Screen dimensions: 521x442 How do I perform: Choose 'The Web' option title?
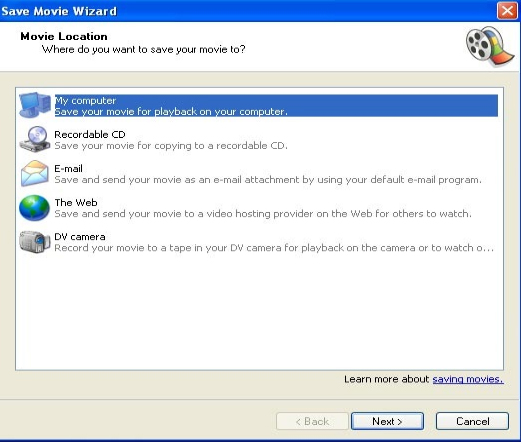tap(76, 202)
